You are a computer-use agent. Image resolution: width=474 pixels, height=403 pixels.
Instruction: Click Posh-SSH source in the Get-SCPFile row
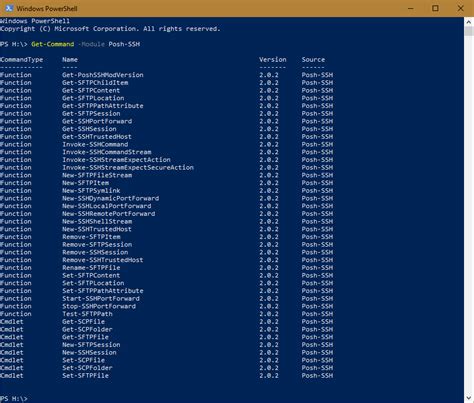pyautogui.click(x=317, y=322)
